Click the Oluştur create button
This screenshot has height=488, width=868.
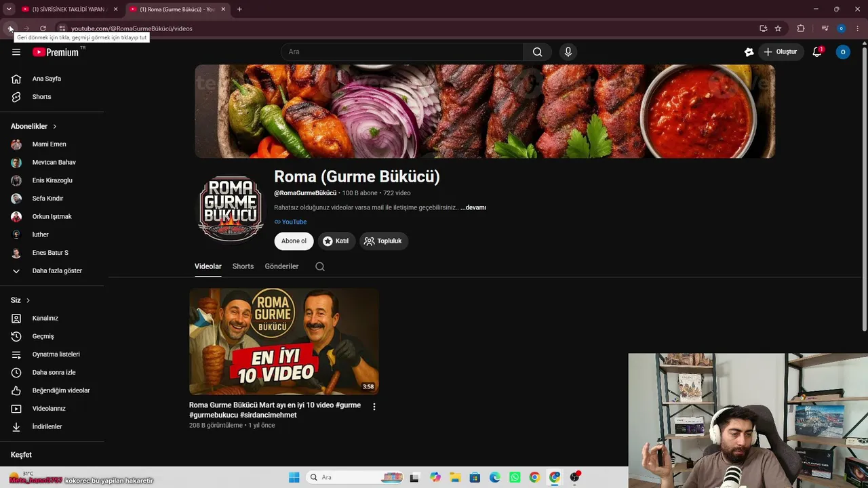781,52
